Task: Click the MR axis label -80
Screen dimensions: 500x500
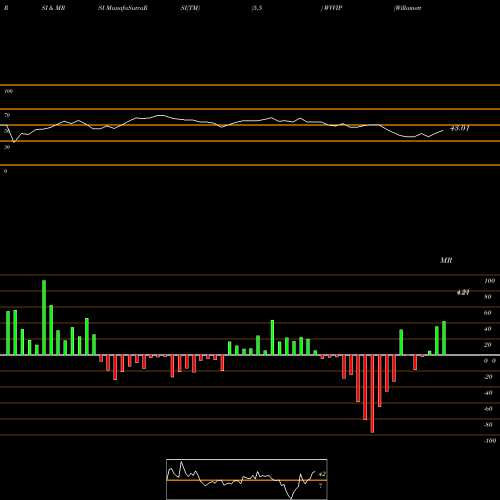Action: coord(488,425)
